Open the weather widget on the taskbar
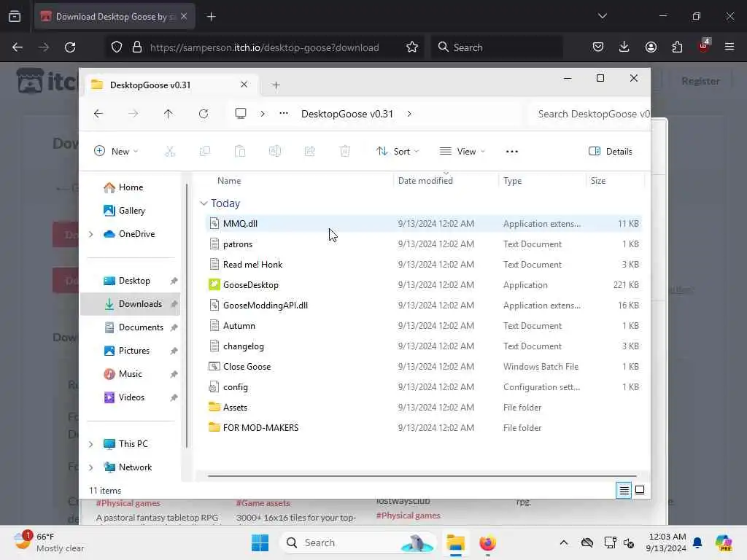 48,542
